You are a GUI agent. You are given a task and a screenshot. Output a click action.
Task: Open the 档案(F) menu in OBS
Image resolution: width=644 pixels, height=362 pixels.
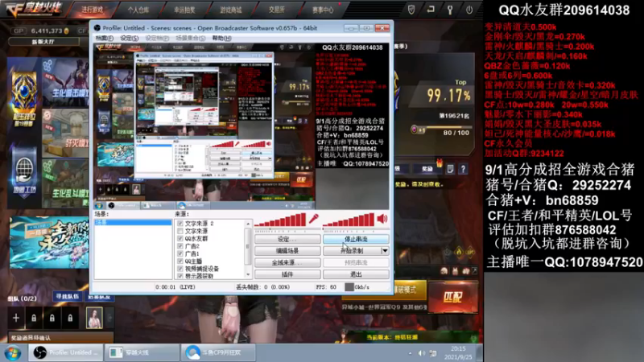click(x=105, y=38)
